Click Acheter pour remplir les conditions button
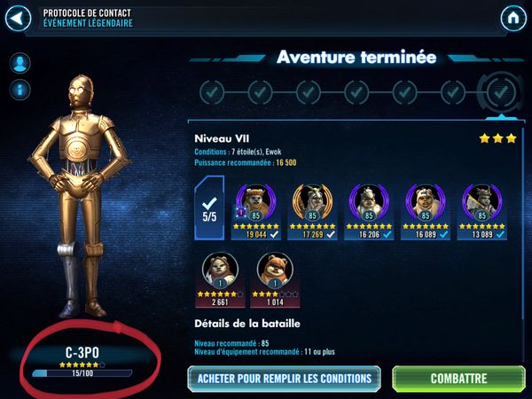The image size is (532, 399). click(285, 379)
